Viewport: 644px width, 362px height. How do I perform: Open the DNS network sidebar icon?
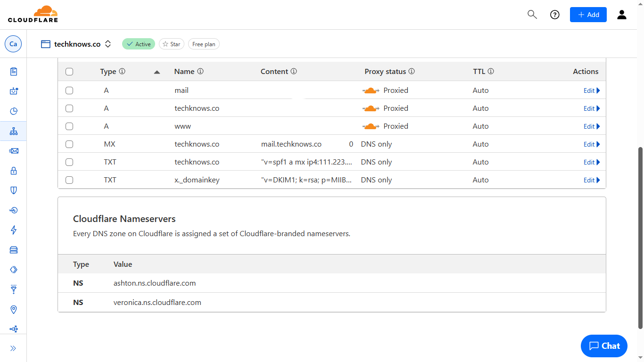coord(14,131)
